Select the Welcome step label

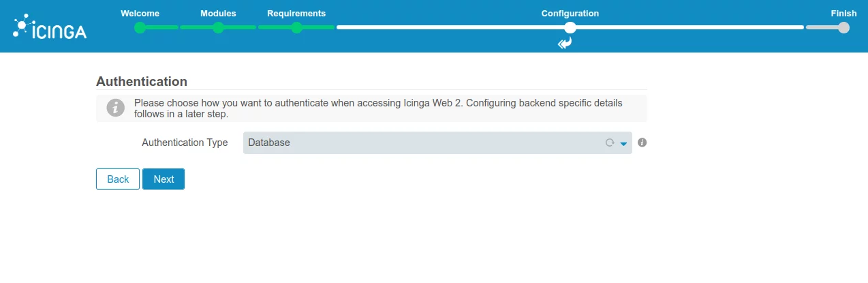tap(140, 13)
